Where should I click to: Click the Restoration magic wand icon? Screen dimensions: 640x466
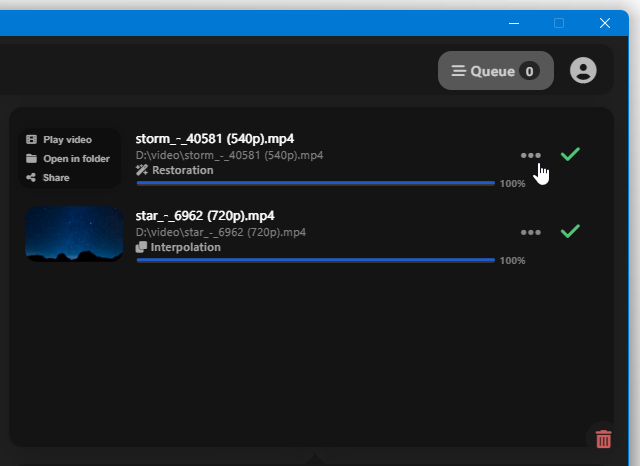142,170
